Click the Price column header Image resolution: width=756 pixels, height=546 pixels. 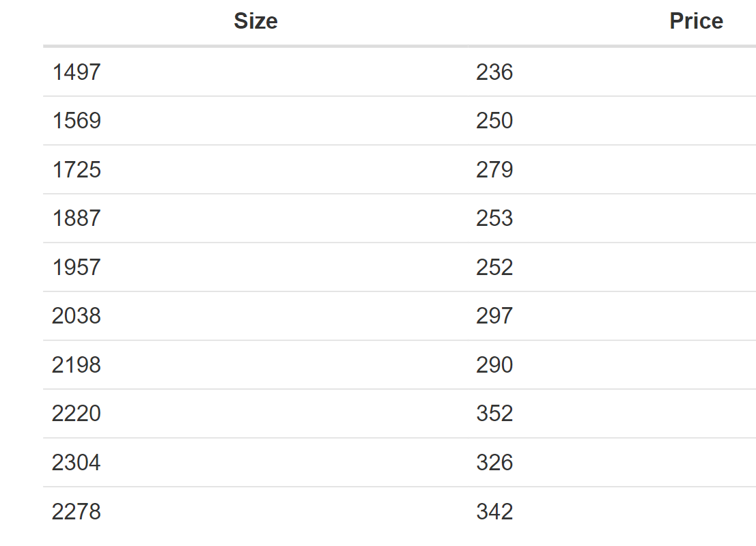(x=696, y=21)
